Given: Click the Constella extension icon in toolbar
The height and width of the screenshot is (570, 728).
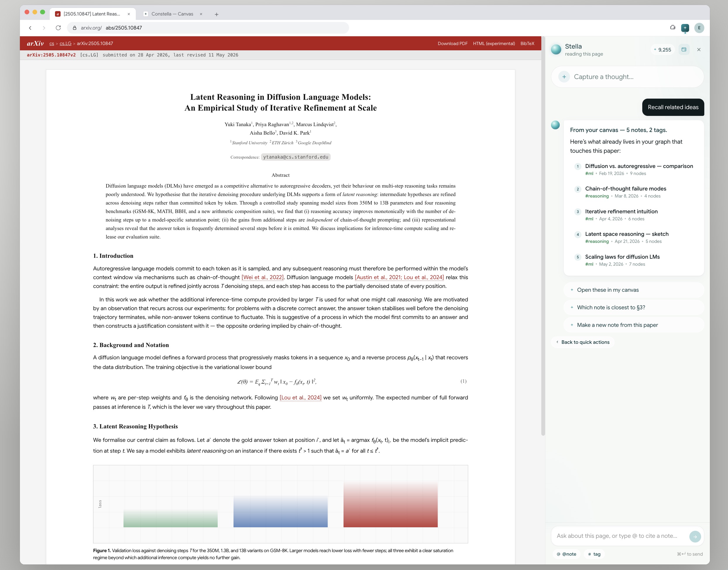Looking at the screenshot, I should pyautogui.click(x=685, y=28).
